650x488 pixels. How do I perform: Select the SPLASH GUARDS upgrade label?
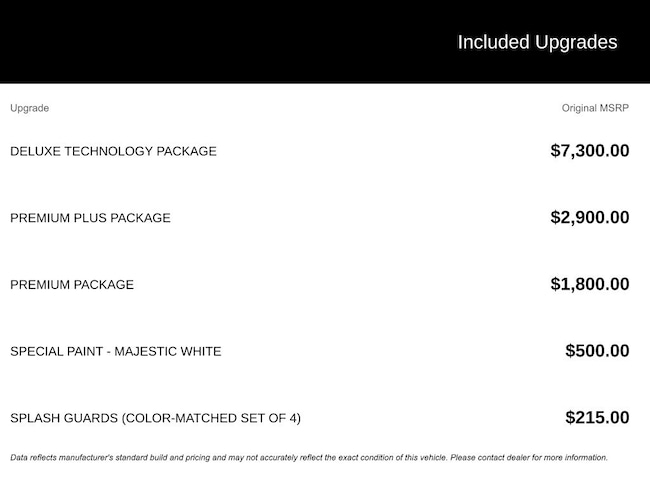pos(62,418)
